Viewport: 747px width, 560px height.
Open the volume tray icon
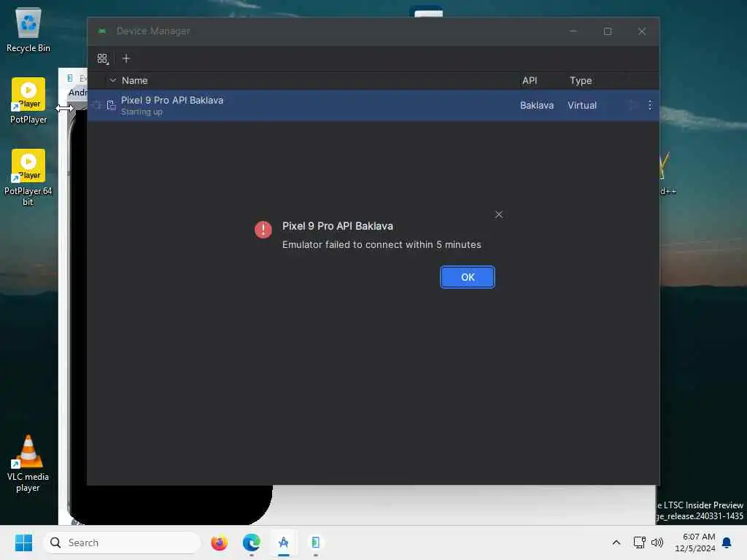tap(657, 542)
